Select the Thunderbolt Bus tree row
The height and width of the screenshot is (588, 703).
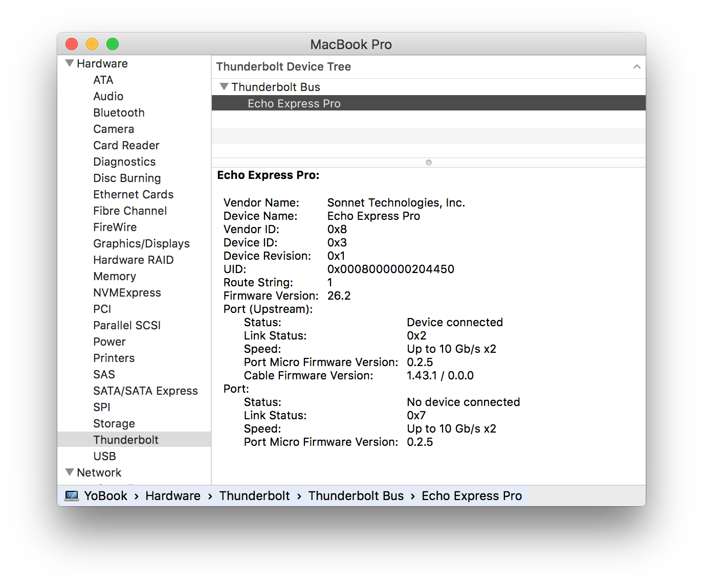pyautogui.click(x=429, y=87)
